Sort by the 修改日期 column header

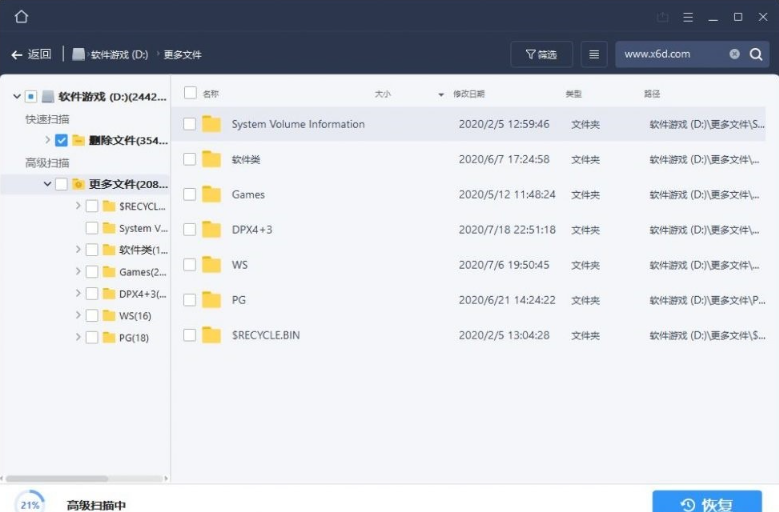(x=468, y=94)
